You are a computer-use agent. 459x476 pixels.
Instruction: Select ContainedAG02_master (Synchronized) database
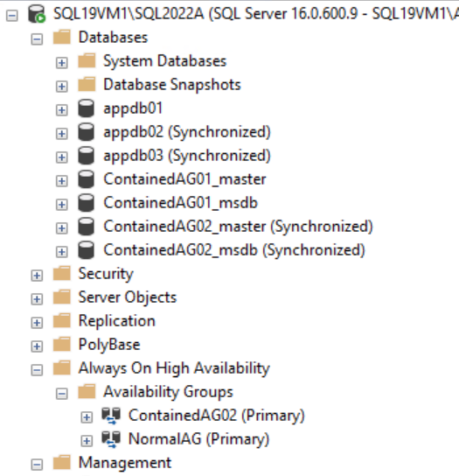tap(238, 227)
